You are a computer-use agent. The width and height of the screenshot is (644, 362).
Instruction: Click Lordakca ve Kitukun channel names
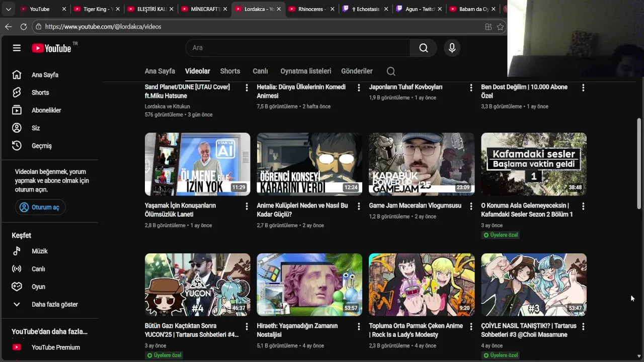coord(168,107)
